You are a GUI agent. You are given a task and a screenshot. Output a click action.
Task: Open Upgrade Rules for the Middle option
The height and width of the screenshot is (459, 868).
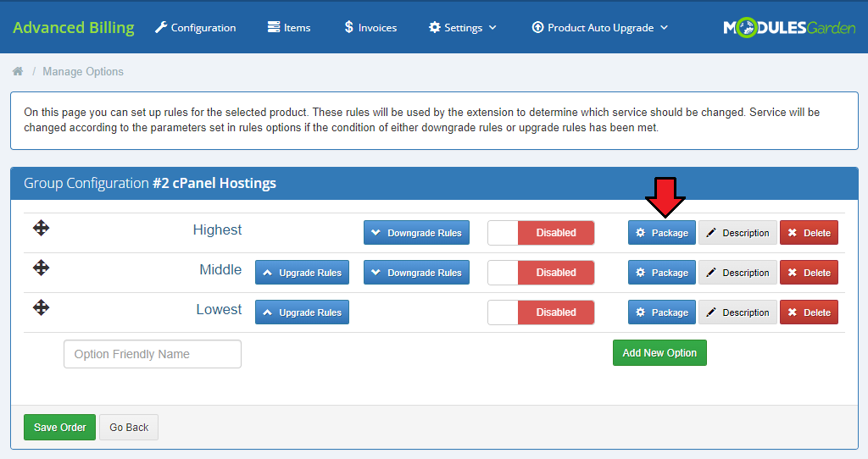pos(303,273)
